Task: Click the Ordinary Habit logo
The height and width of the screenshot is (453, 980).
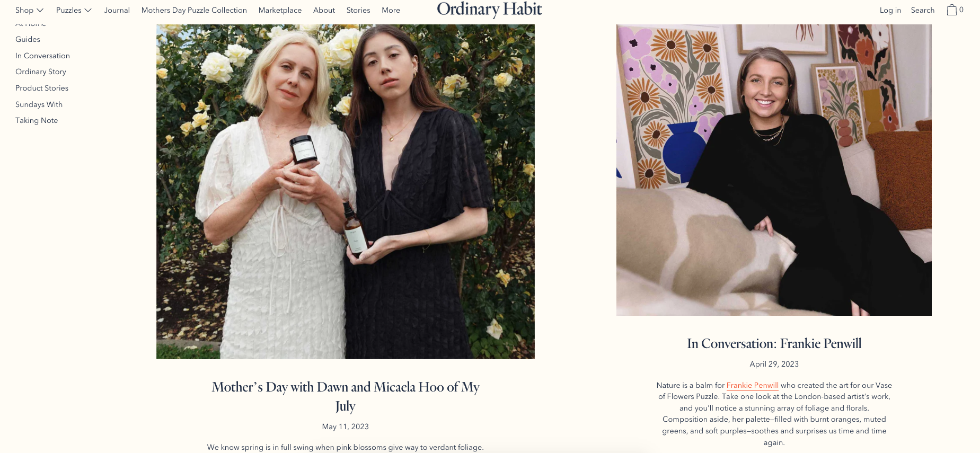Action: pyautogui.click(x=489, y=10)
